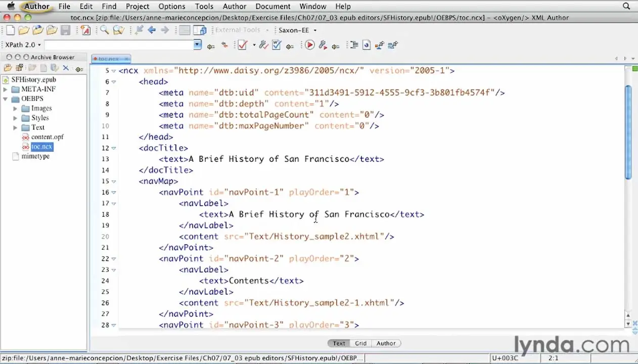Image resolution: width=638 pixels, height=364 pixels.
Task: Open the Help menu
Action: click(343, 6)
